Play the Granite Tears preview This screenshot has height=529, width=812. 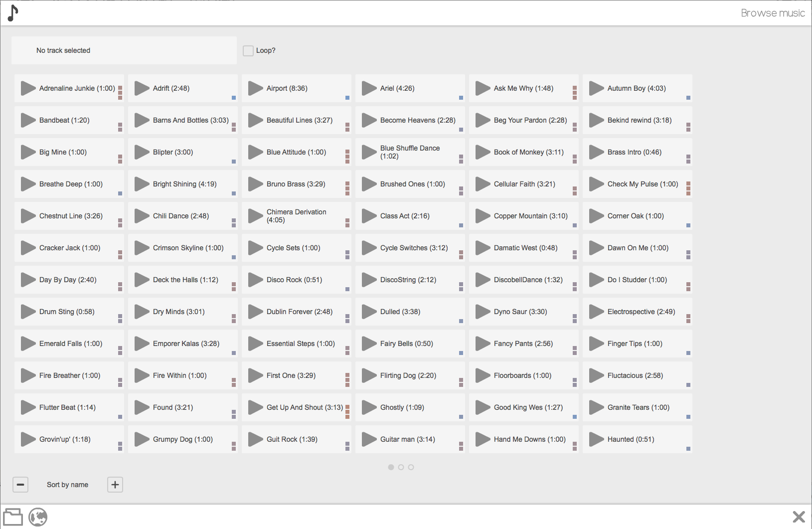click(x=596, y=407)
